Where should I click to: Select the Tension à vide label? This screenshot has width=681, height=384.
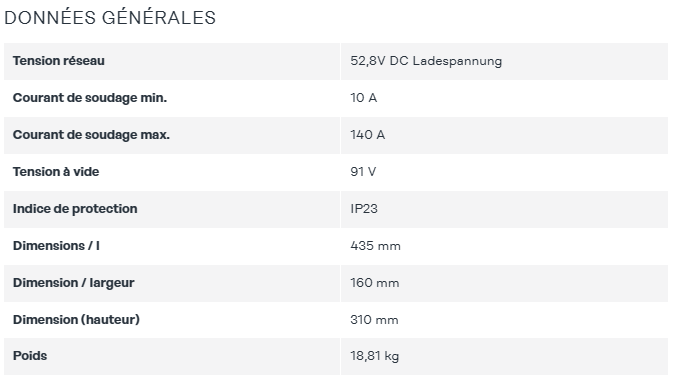(56, 172)
